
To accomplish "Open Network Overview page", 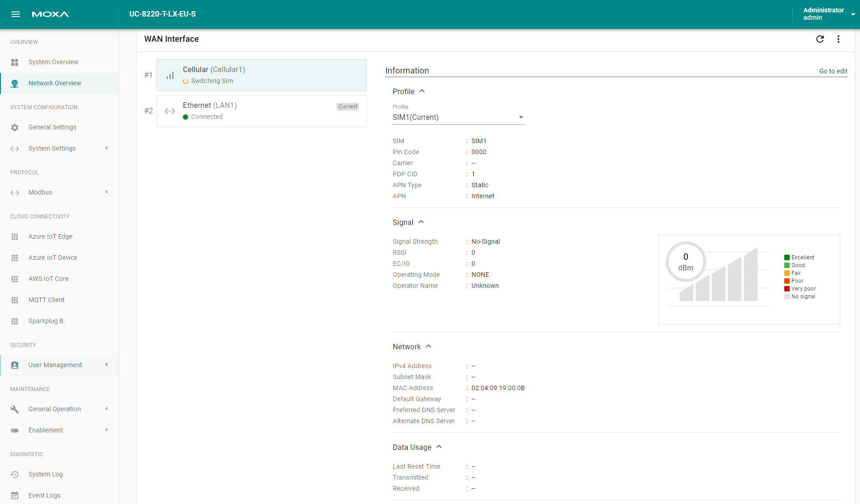I will [x=59, y=83].
